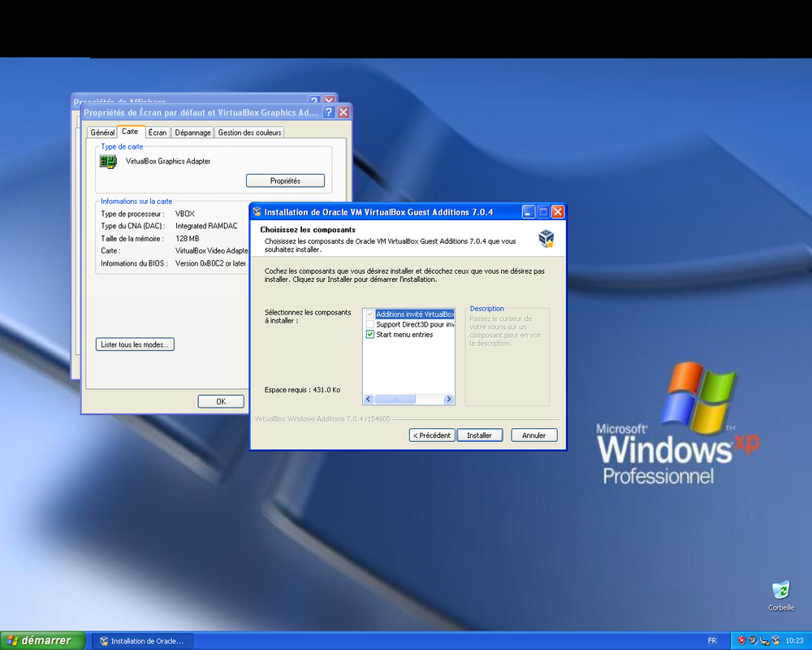Minimize the Guest Additions installer window
The width and height of the screenshot is (812, 650).
point(529,211)
